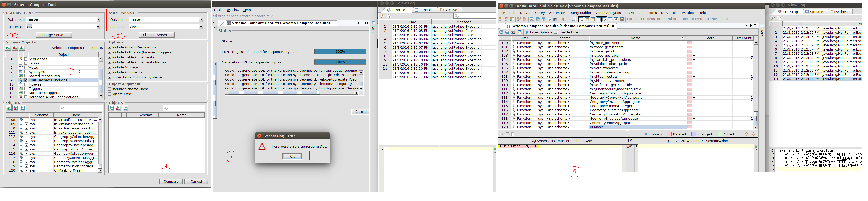Click the notepad icon in the far-right View Log

(x=773, y=18)
